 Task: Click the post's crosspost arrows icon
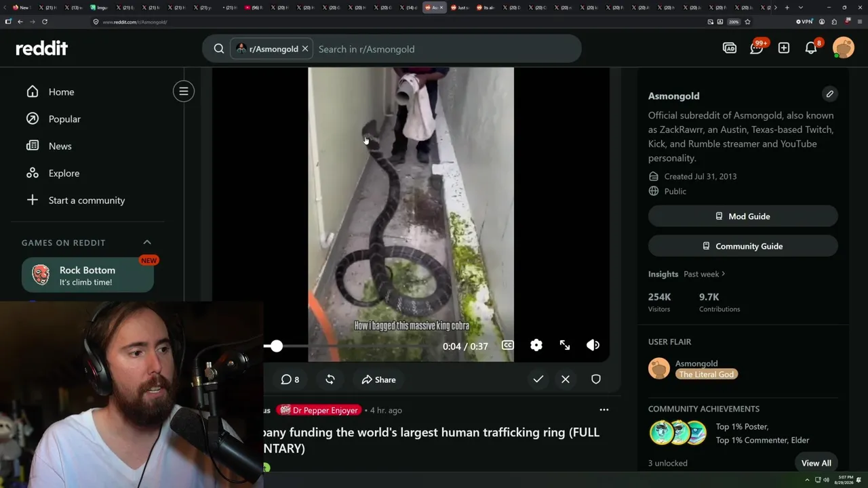(x=330, y=380)
